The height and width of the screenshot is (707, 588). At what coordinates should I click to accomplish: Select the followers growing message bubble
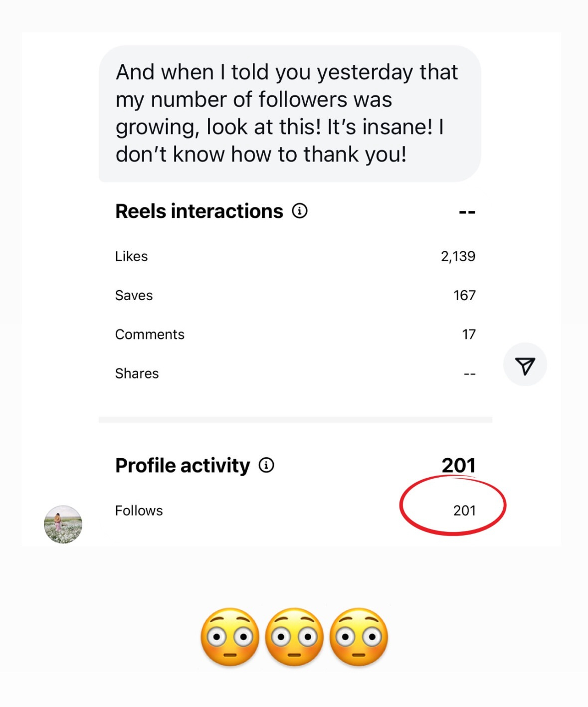pos(289,113)
